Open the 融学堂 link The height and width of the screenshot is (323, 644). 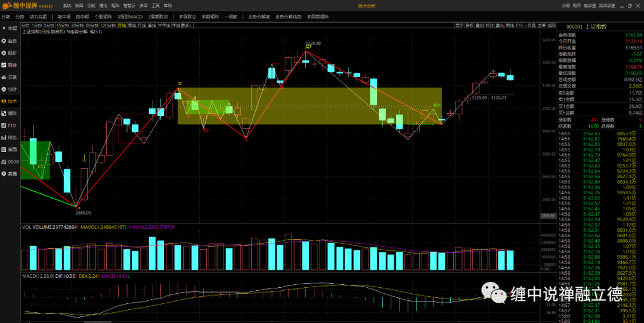coord(590,6)
